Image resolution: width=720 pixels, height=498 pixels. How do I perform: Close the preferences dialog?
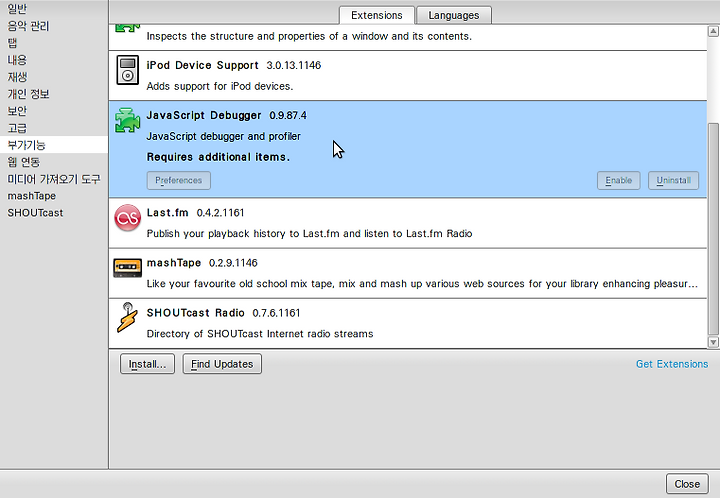[687, 484]
